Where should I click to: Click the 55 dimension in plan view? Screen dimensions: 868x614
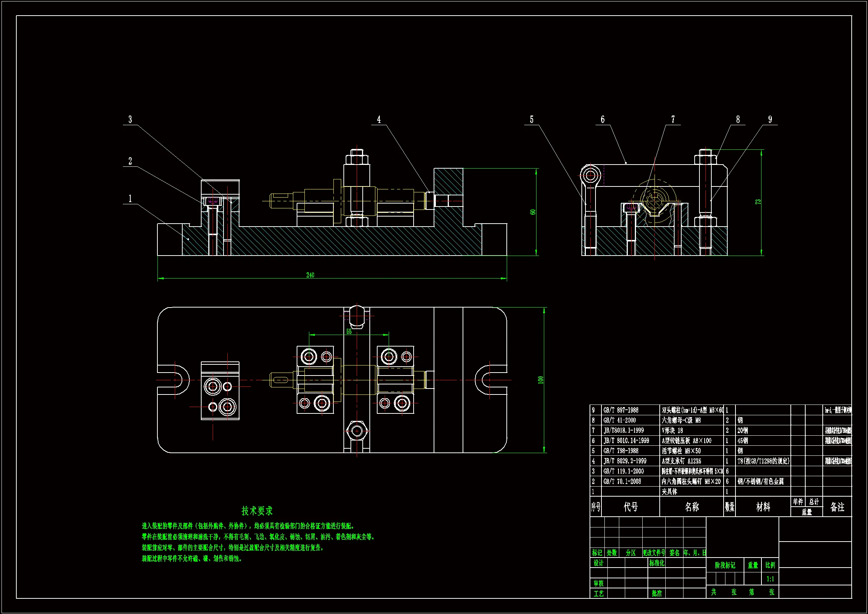(x=349, y=331)
